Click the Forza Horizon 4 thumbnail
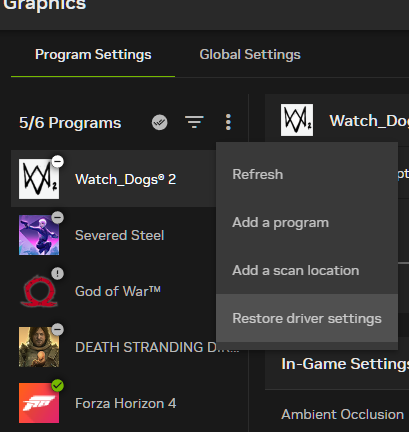Image resolution: width=409 pixels, height=432 pixels. tap(39, 403)
